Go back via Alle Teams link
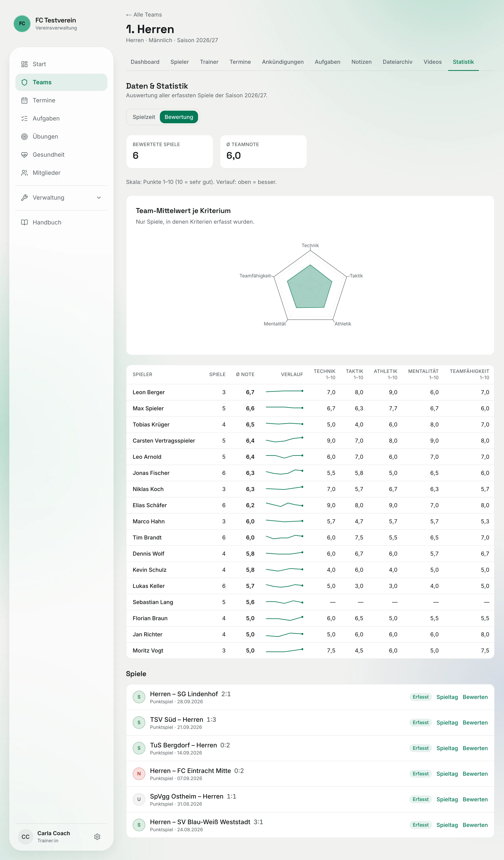This screenshot has width=504, height=860. 144,15
